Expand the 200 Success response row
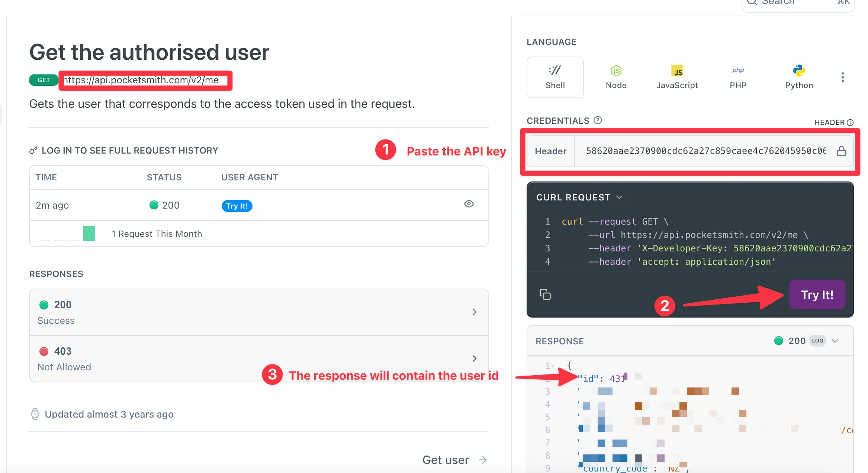 coord(474,312)
